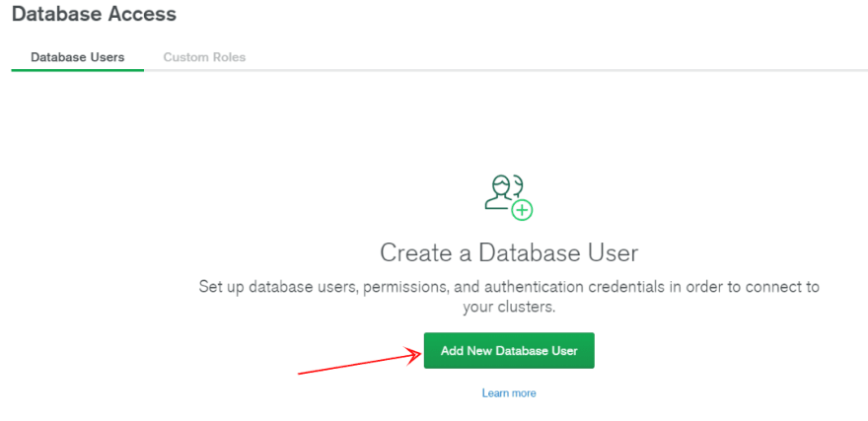
Task: Click the Create a Database User title
Action: coord(509,252)
